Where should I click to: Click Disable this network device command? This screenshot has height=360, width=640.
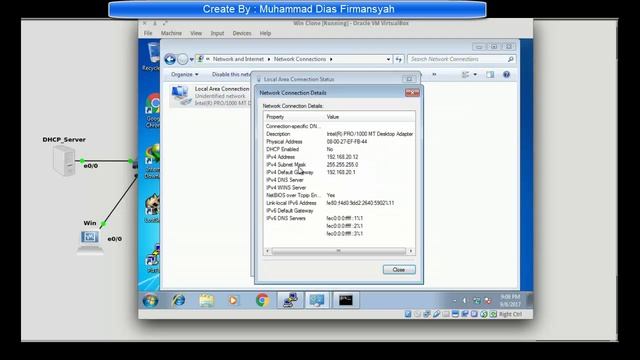(231, 75)
